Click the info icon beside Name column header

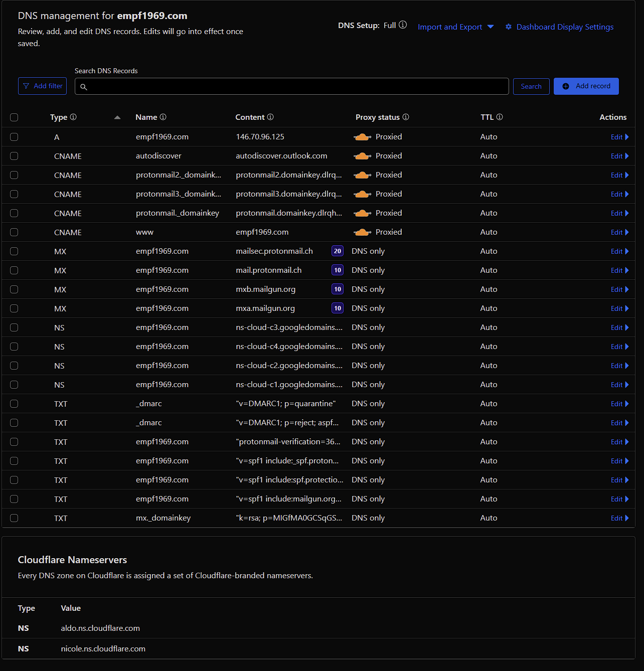[163, 117]
